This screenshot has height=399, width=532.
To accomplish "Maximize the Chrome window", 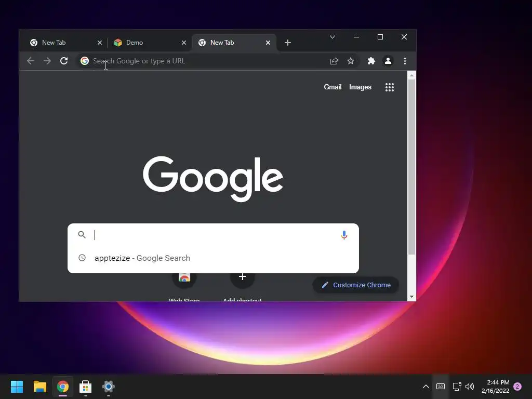I will (380, 37).
